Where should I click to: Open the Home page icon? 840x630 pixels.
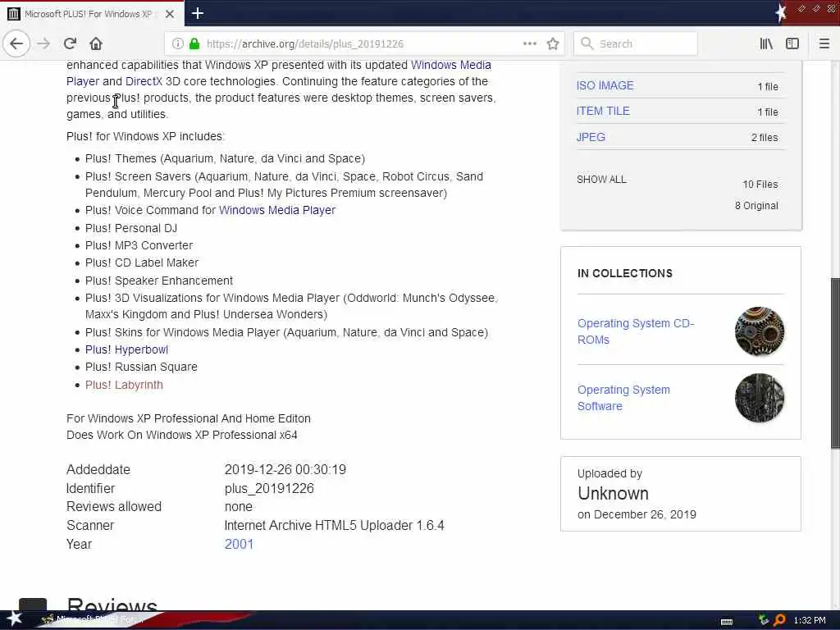pyautogui.click(x=96, y=43)
